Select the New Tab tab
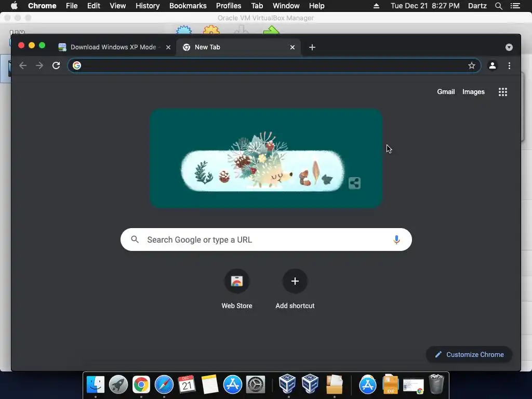The width and height of the screenshot is (532, 399). (x=237, y=47)
